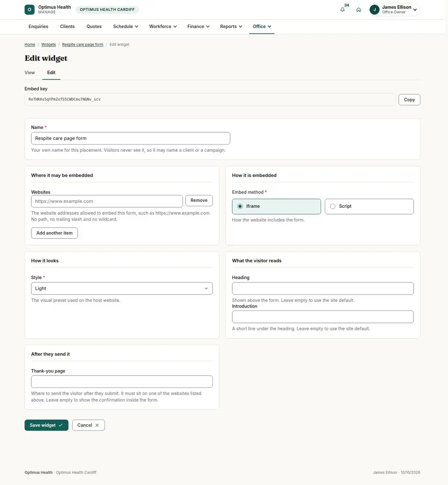Remove the website entry

pos(199,201)
